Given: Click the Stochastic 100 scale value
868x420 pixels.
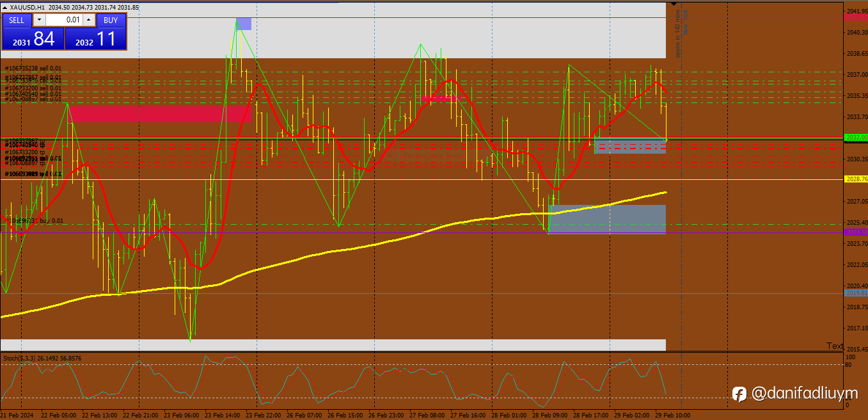Looking at the screenshot, I should pos(851,357).
